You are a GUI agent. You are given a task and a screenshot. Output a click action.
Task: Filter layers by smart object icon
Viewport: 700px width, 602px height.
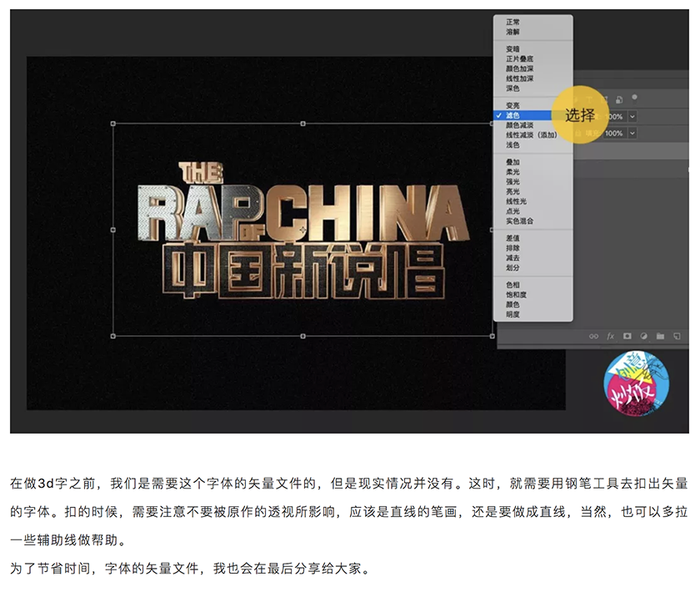619,99
